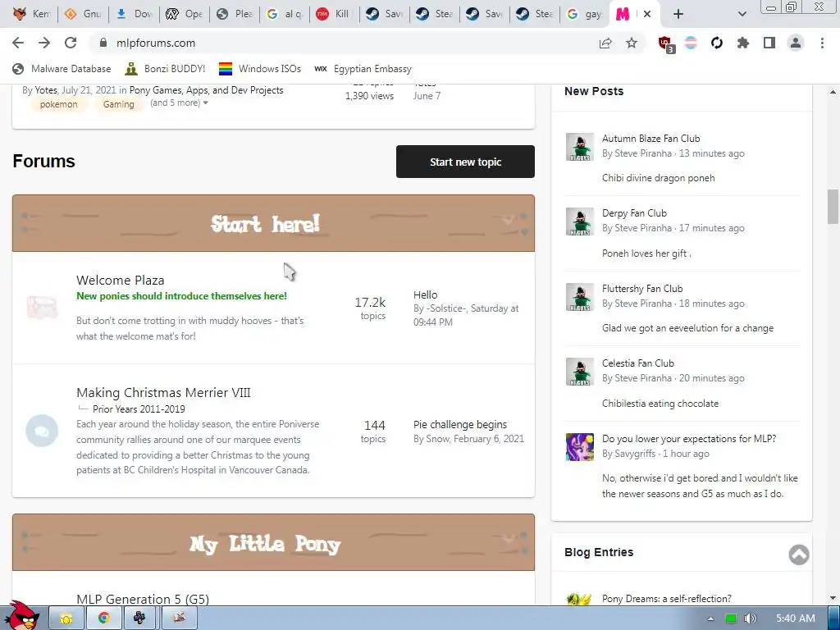Open the Celestia Fan Club post
Screen dimensions: 840x630
pyautogui.click(x=638, y=363)
